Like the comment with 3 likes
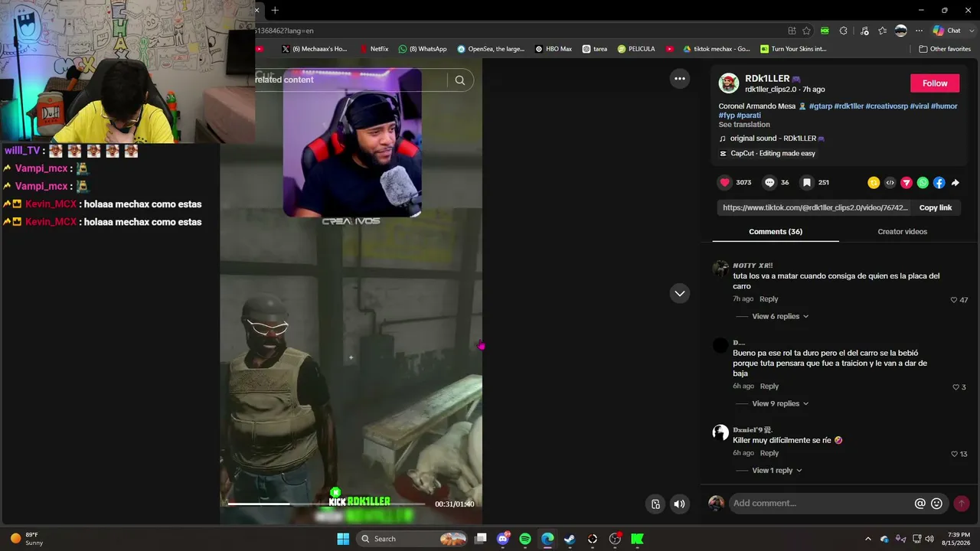The width and height of the screenshot is (980, 551). (955, 387)
